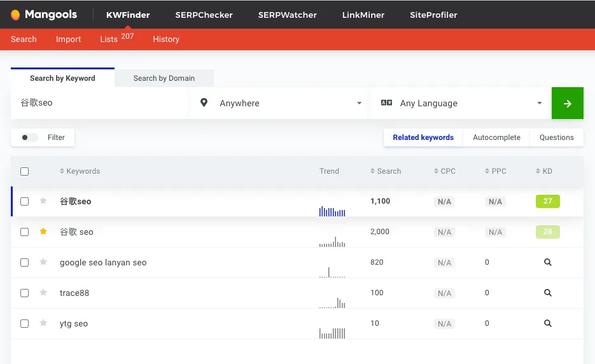The width and height of the screenshot is (595, 364).
Task: Check the box for google seo lanyan seo
Action: pyautogui.click(x=24, y=263)
